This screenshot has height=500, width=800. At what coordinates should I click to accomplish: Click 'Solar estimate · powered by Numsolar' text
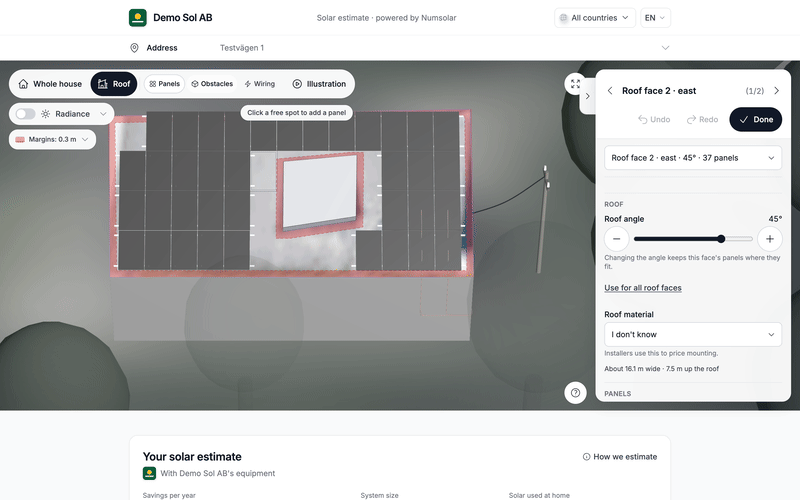coord(386,18)
